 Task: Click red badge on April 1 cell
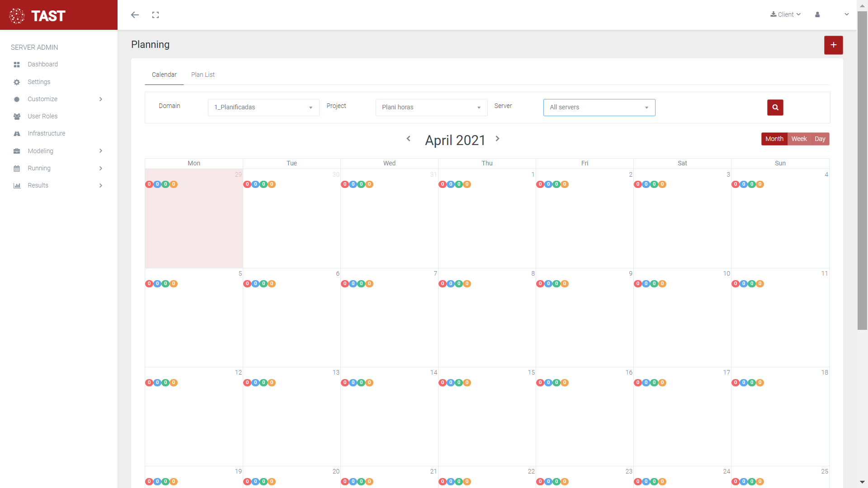pos(443,184)
